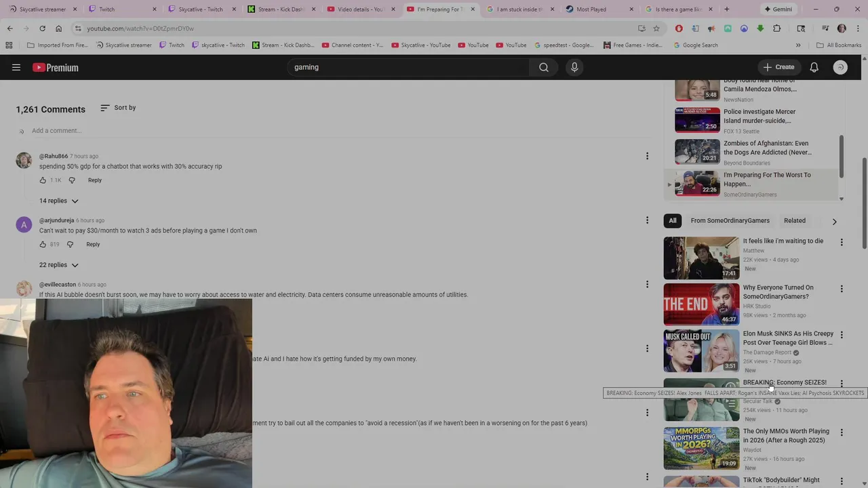This screenshot has width=868, height=488.
Task: Open more options for 'It feels like i'm waiting to die'
Action: click(842, 242)
